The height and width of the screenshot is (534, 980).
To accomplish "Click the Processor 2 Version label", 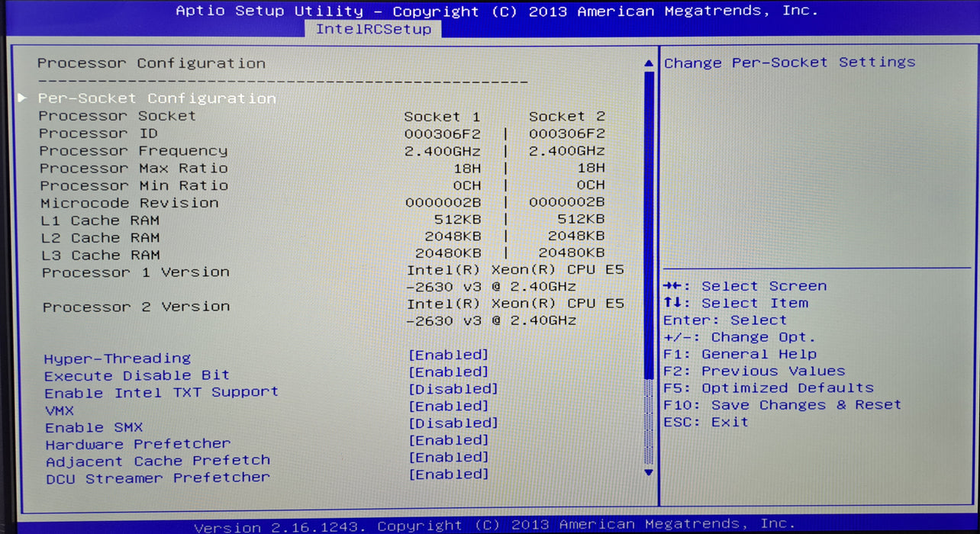I will point(136,307).
